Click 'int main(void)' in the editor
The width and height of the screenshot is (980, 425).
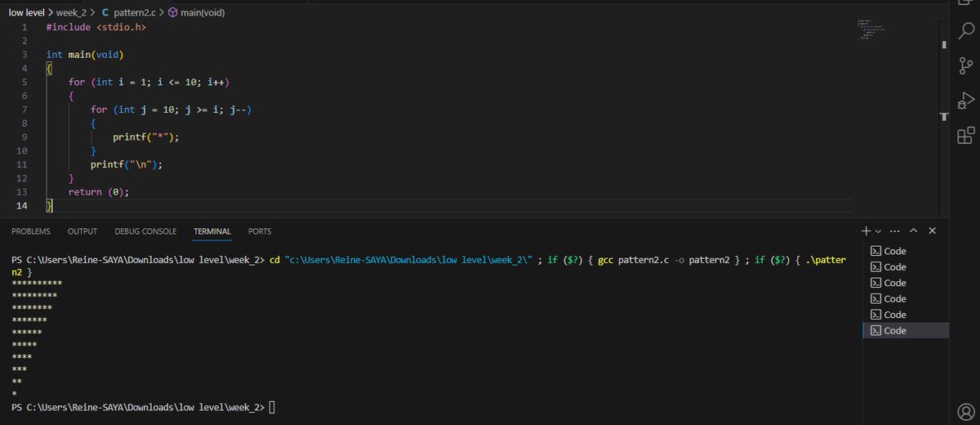tap(84, 55)
